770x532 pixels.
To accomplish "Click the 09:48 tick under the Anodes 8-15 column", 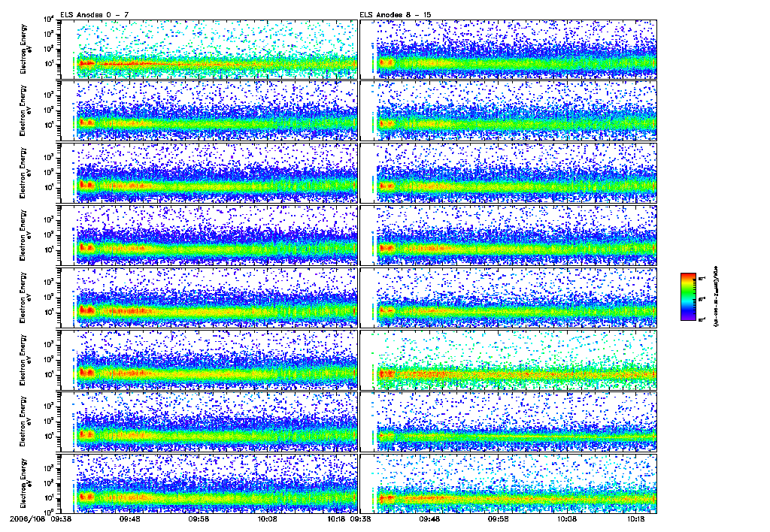I will tap(429, 518).
